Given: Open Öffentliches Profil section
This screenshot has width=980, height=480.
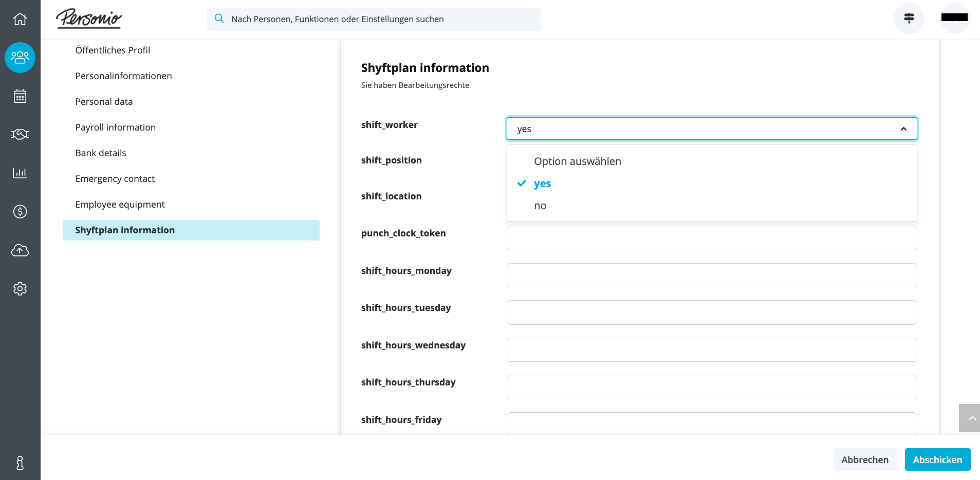Looking at the screenshot, I should [113, 50].
